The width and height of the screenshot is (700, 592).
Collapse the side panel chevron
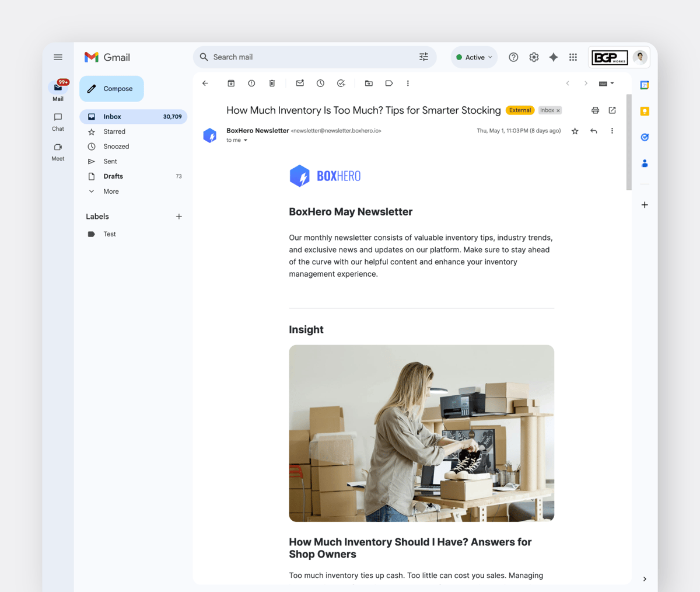(x=645, y=579)
